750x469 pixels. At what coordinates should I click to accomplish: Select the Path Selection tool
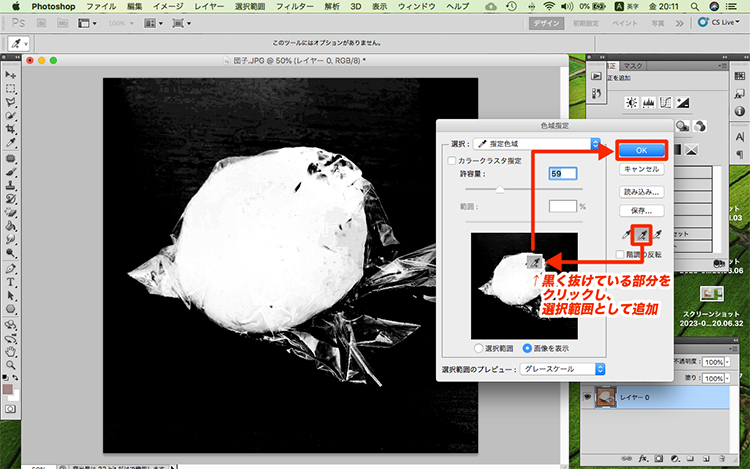pyautogui.click(x=11, y=295)
